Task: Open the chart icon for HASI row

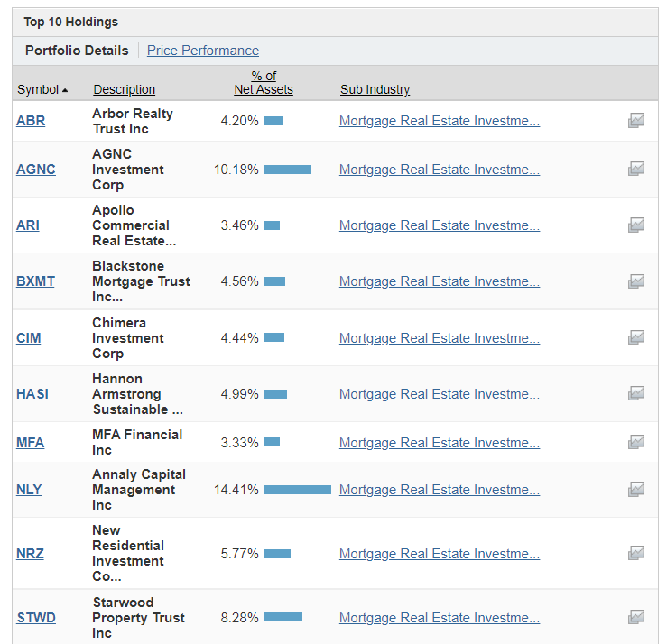Action: (636, 394)
